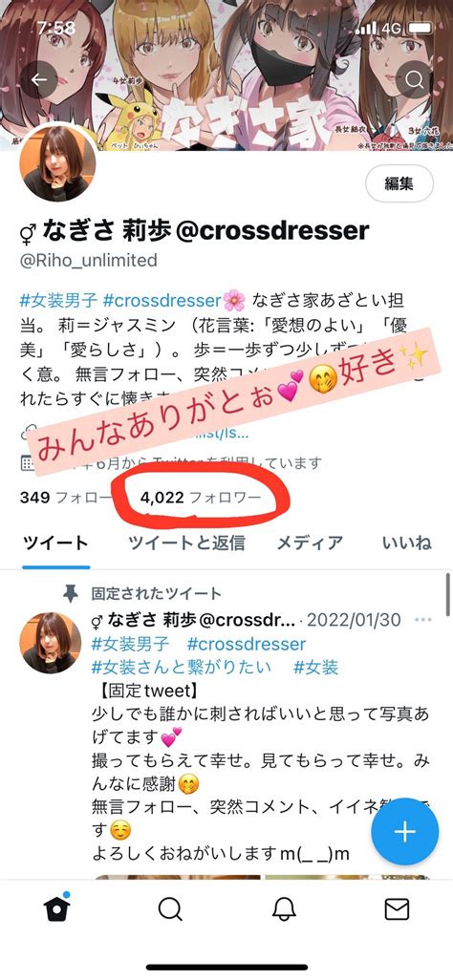This screenshot has height=980, width=453.
Task: Open pinned tweet's three-dot menu
Action: click(423, 620)
